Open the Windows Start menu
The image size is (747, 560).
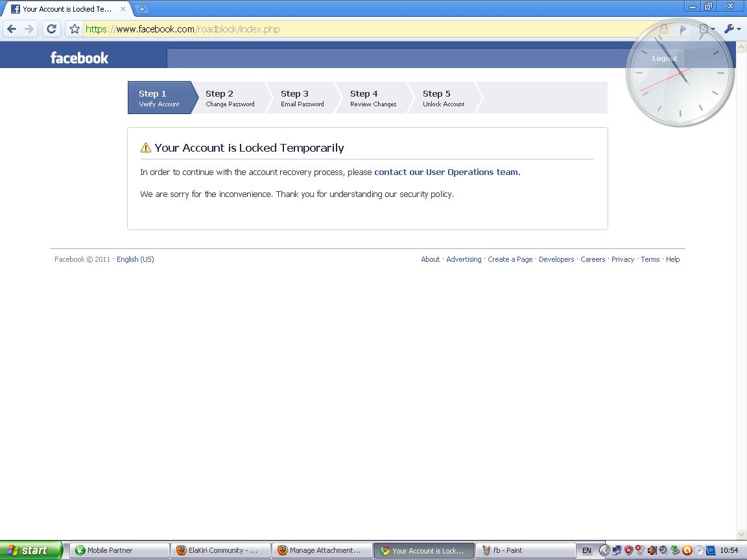(31, 550)
